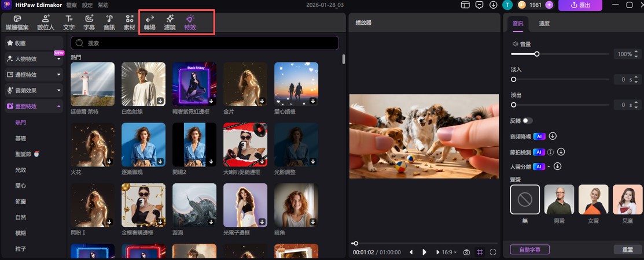
Task: Select the 自然 subcategory
Action: 20,217
